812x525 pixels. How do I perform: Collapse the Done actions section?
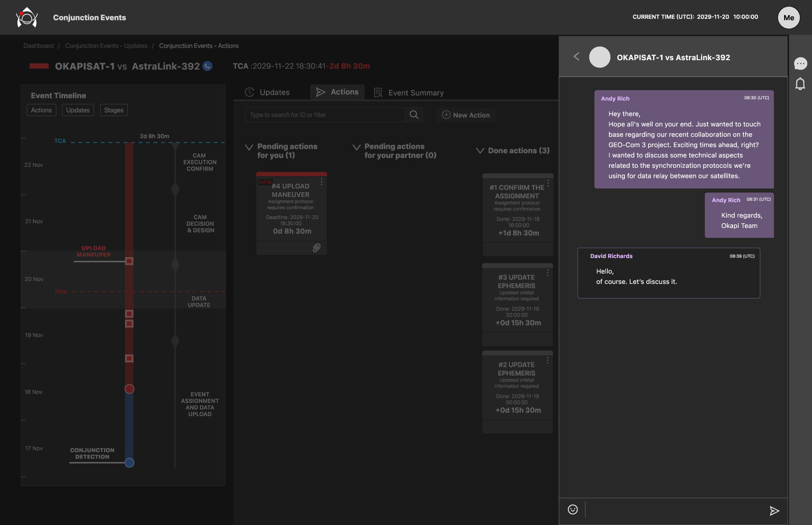click(480, 151)
